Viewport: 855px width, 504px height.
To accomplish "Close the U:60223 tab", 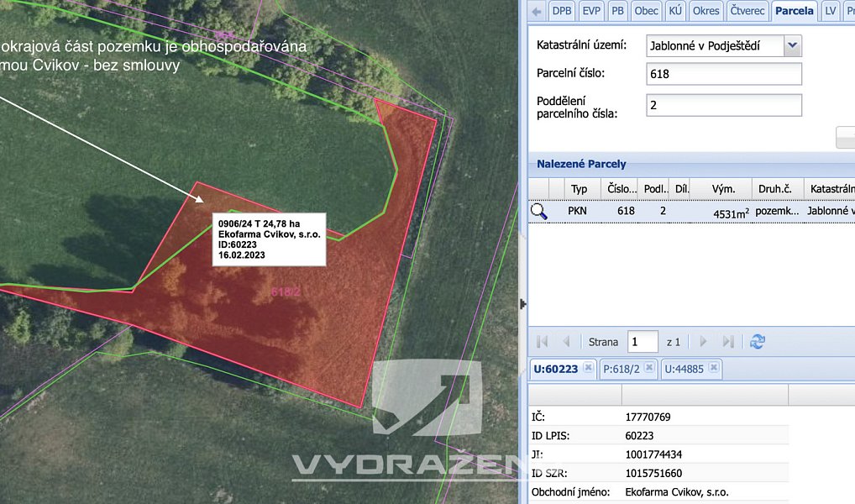I will [x=588, y=368].
